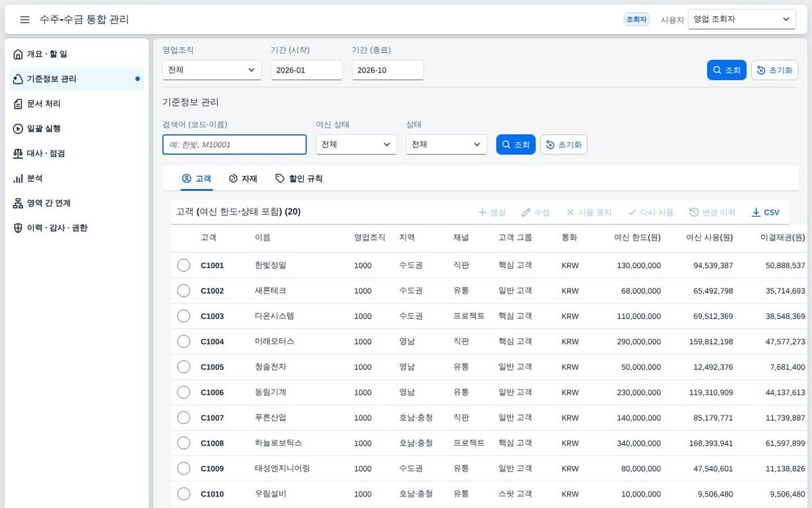812x508 pixels.
Task: Open 영역 간 연계 in sidebar
Action: coord(76,203)
